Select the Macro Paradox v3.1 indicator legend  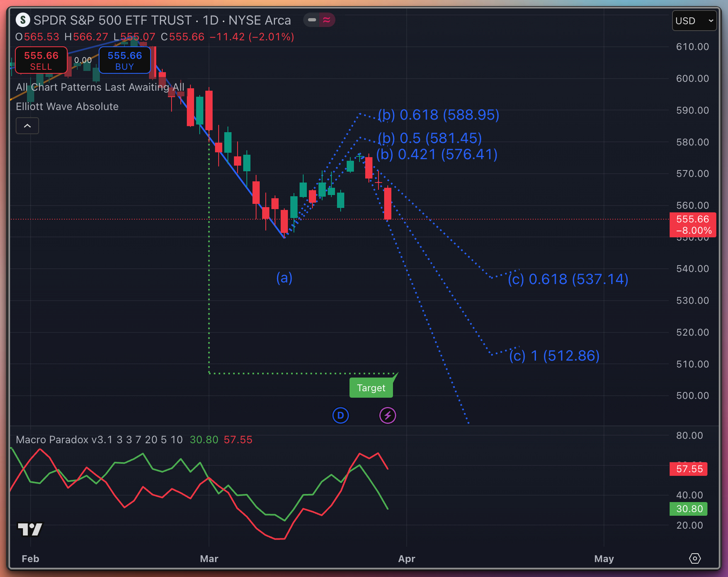pos(64,440)
